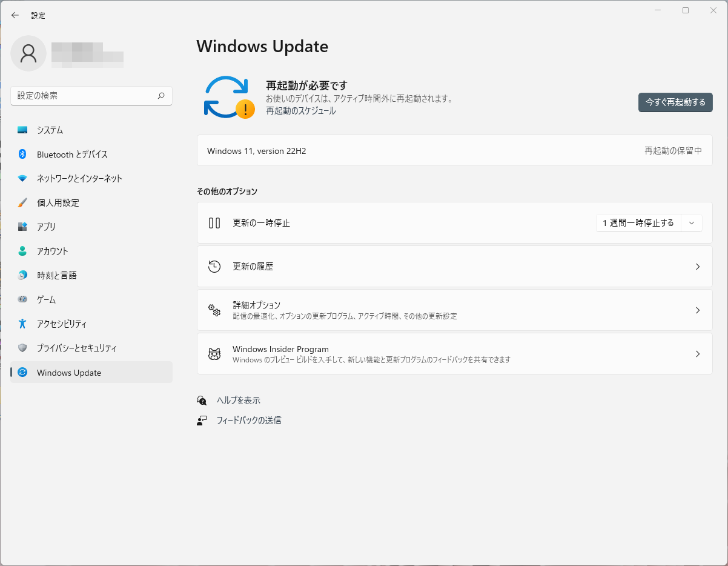This screenshot has width=728, height=566.
Task: Click the 詳細オプション gears icon
Action: [214, 310]
